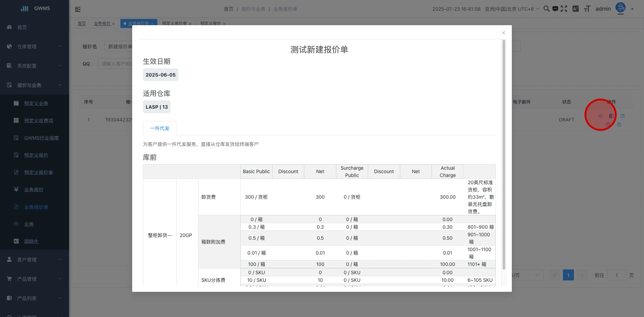The image size is (644, 317).
Task: Switch to the 预定义报价单 page tab
Action: [174, 23]
